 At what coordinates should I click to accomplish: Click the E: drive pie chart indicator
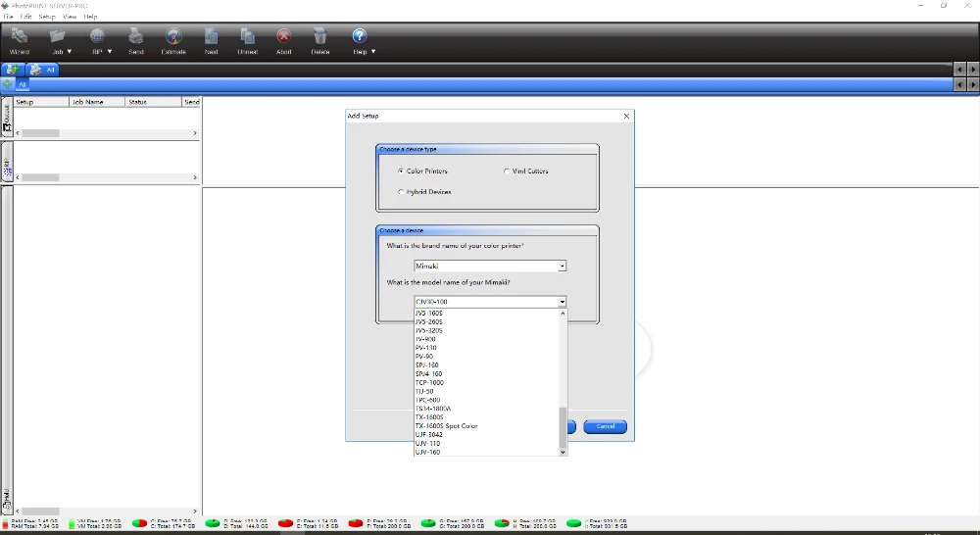point(285,523)
